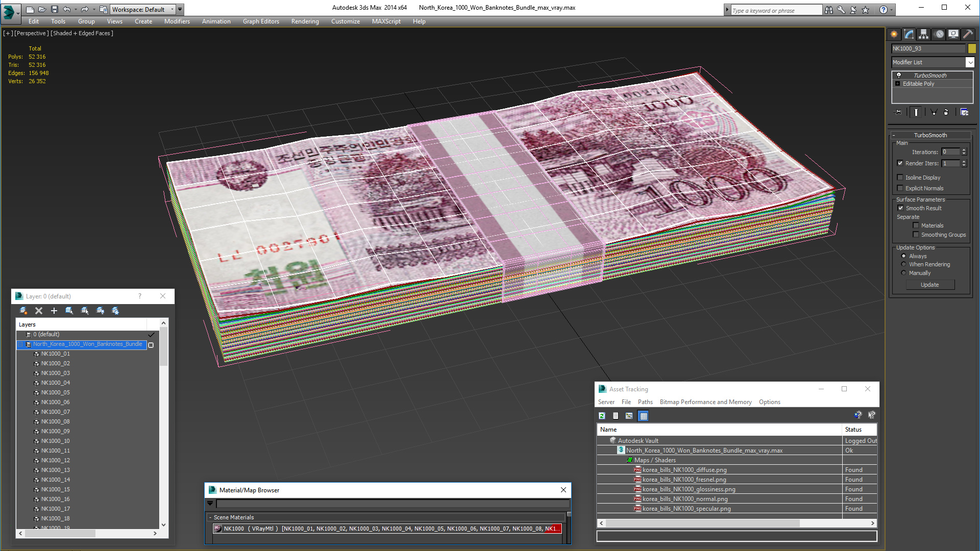Enable Separate by Materials checkbox
This screenshot has height=551, width=980.
click(x=916, y=226)
